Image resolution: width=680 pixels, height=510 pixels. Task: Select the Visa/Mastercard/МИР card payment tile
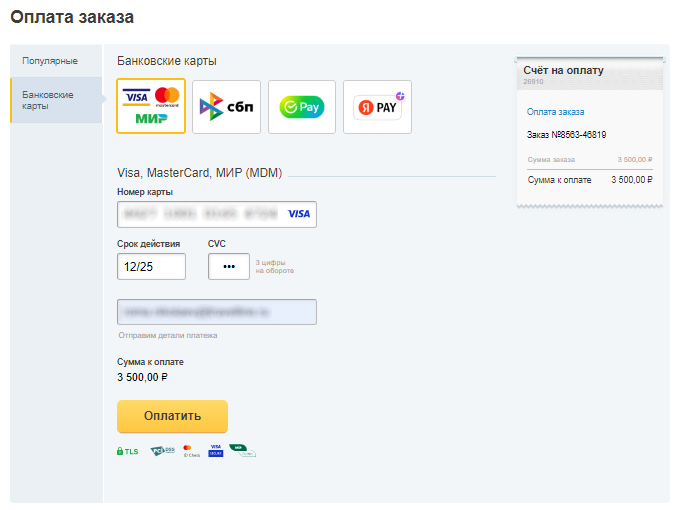pos(151,106)
